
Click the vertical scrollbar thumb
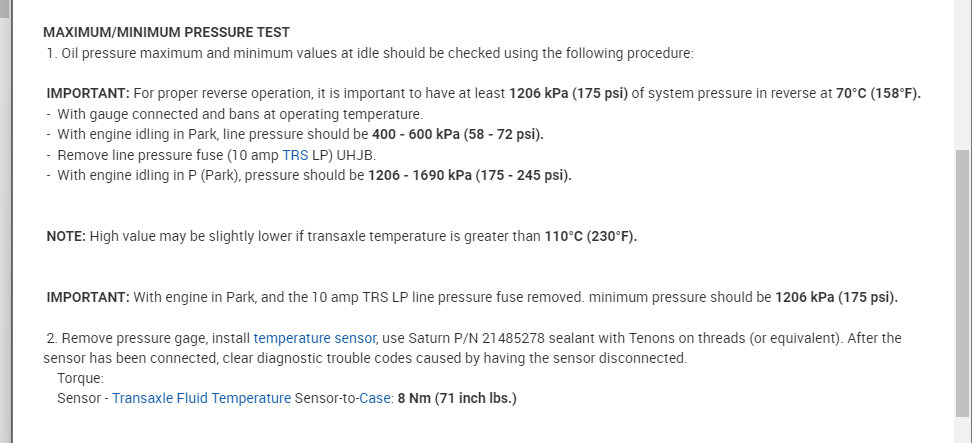tap(963, 280)
